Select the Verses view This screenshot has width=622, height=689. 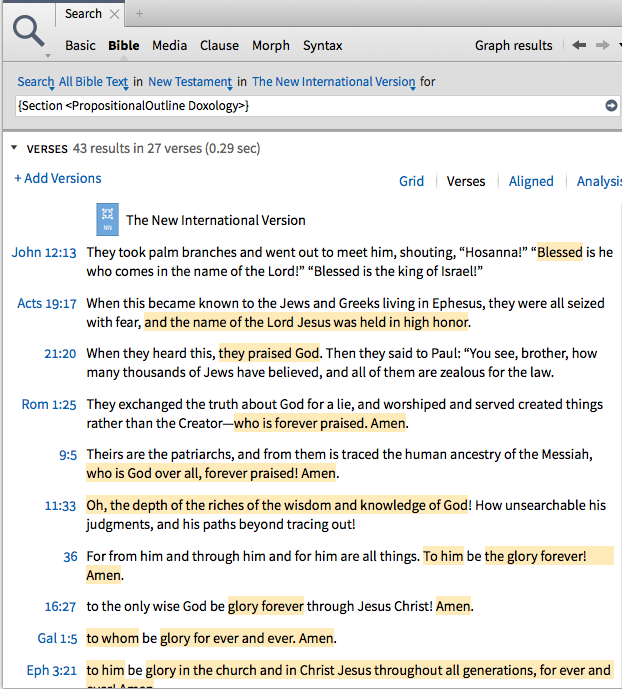tap(466, 181)
